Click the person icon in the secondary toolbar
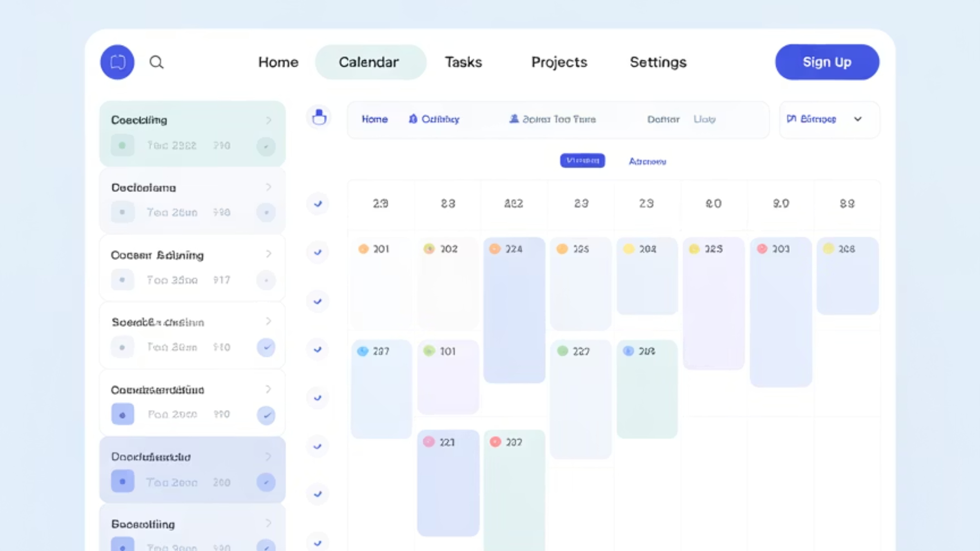Image resolution: width=980 pixels, height=551 pixels. click(514, 119)
